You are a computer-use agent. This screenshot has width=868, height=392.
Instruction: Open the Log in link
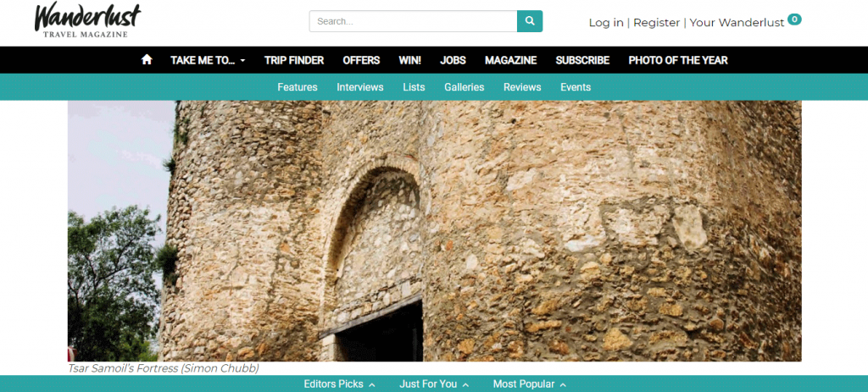605,23
